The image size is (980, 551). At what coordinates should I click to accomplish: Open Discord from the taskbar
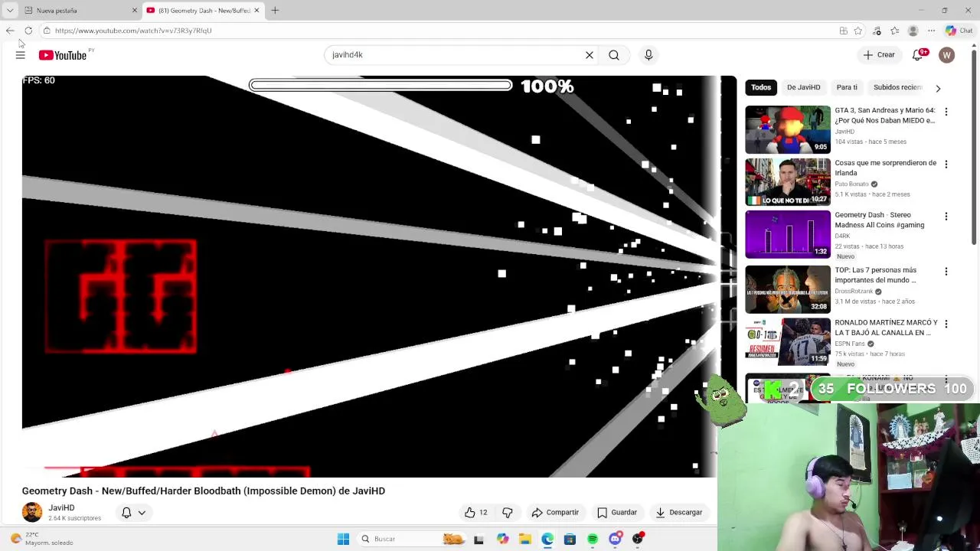(616, 539)
